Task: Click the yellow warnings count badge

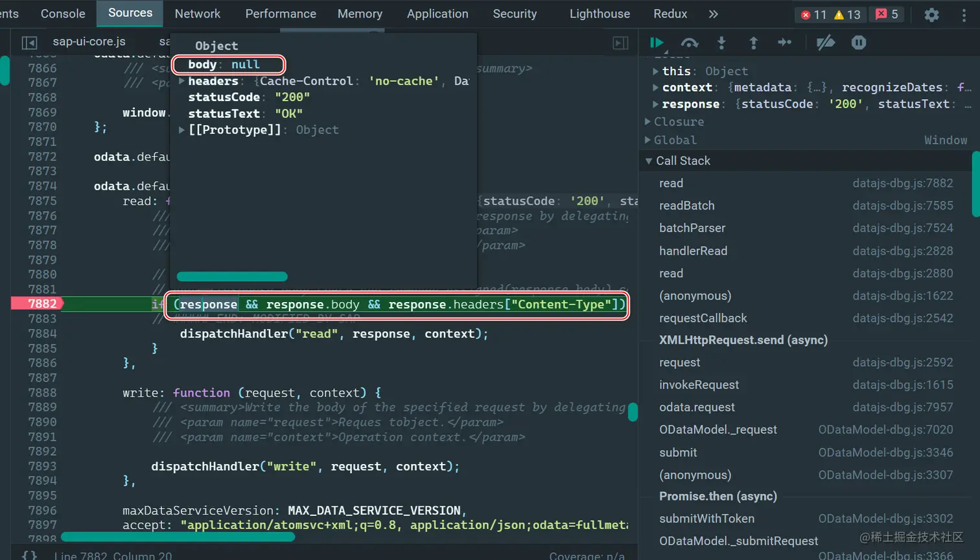Action: click(x=847, y=14)
